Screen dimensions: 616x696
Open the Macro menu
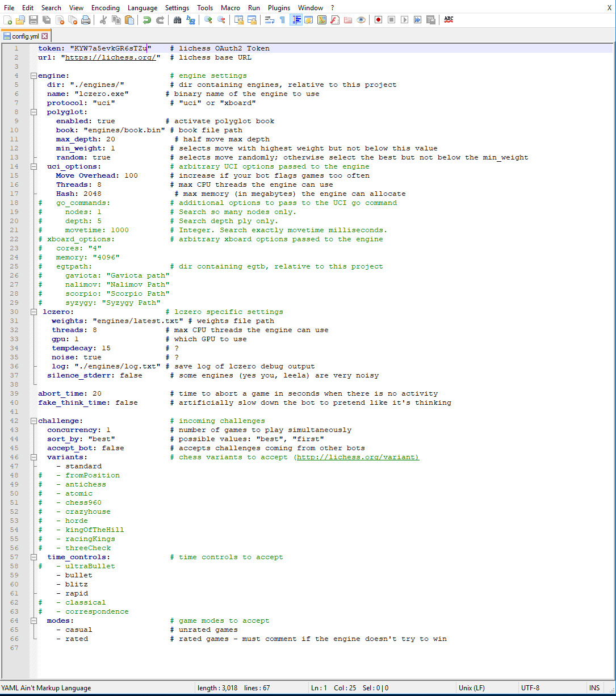(231, 8)
